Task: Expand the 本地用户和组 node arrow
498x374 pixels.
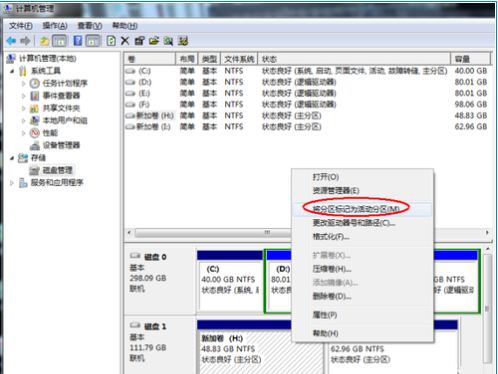Action: 23,121
